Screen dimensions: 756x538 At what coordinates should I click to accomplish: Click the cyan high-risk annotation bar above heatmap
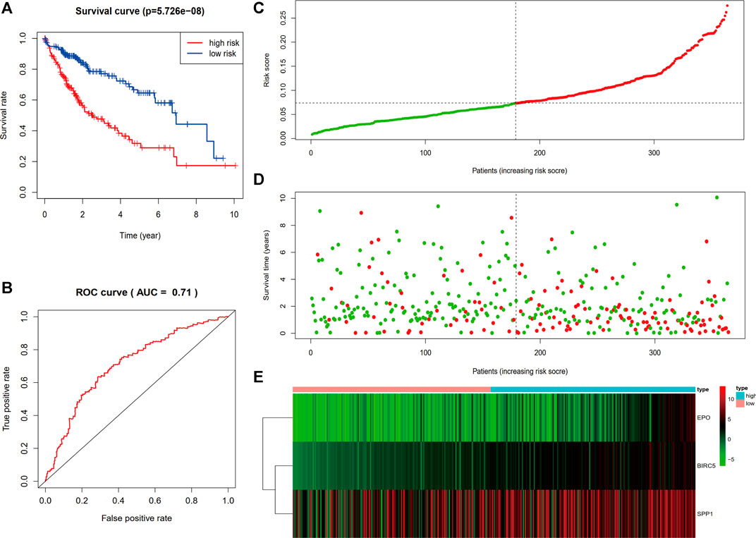[x=593, y=389]
